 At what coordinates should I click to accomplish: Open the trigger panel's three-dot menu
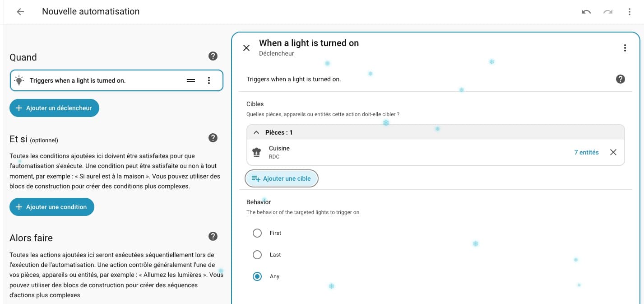tap(625, 48)
